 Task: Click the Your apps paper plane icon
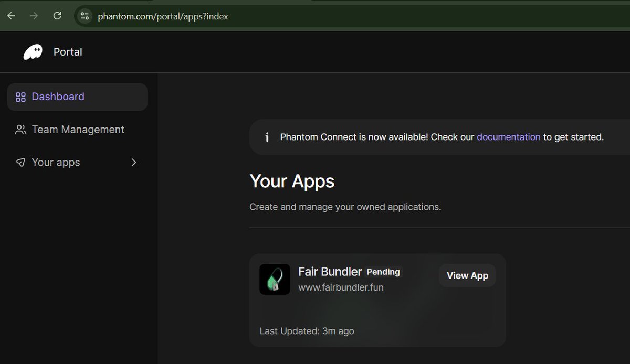(20, 163)
